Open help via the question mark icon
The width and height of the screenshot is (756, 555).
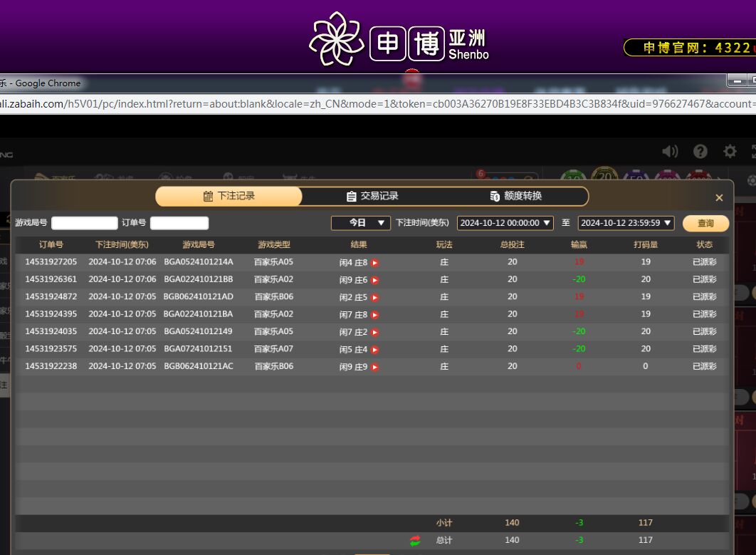click(700, 151)
